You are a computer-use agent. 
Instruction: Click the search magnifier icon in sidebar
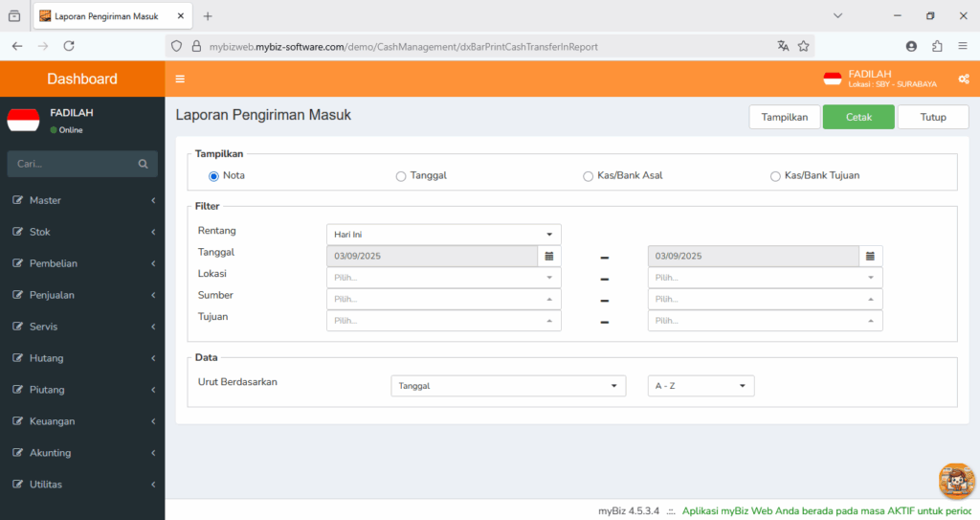tap(144, 164)
